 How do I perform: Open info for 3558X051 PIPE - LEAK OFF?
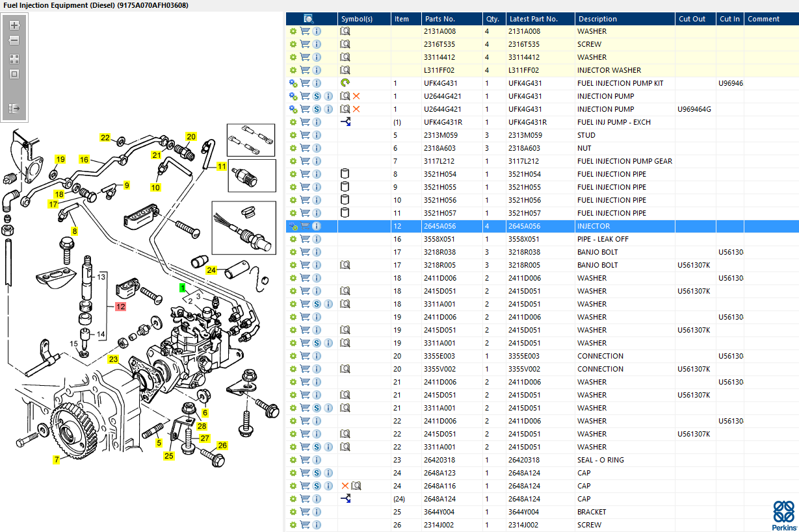317,239
